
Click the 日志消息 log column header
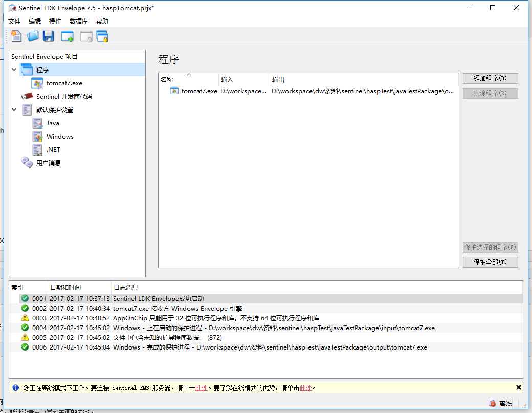click(317, 288)
